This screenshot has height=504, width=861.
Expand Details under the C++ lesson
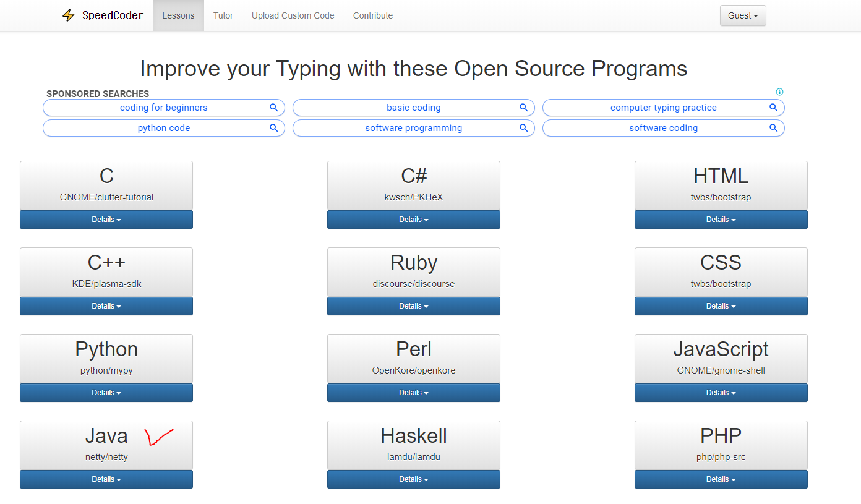(106, 306)
